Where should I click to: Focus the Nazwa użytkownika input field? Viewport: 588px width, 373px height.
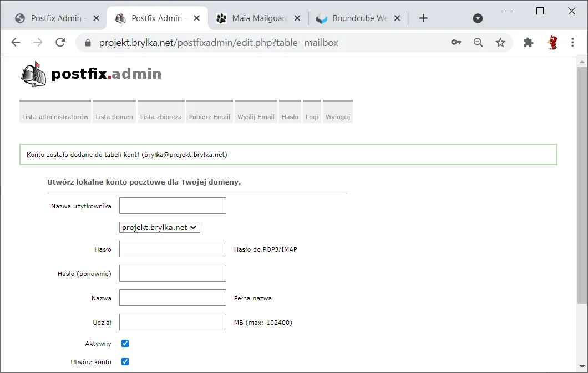pyautogui.click(x=173, y=206)
